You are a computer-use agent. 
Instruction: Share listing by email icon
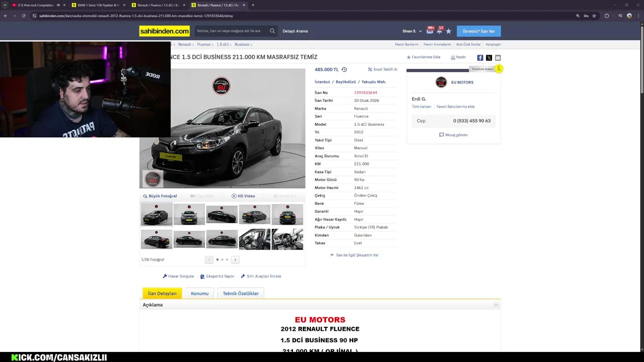[x=498, y=58]
